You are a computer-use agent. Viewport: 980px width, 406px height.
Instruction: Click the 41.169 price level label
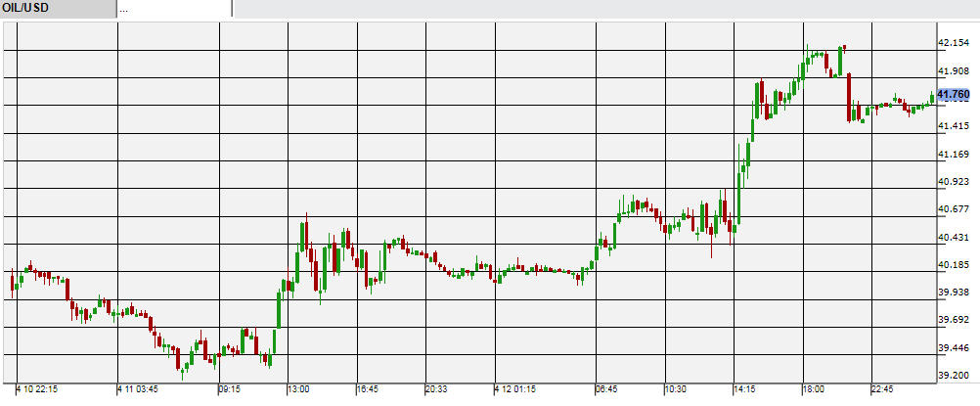pyautogui.click(x=954, y=155)
